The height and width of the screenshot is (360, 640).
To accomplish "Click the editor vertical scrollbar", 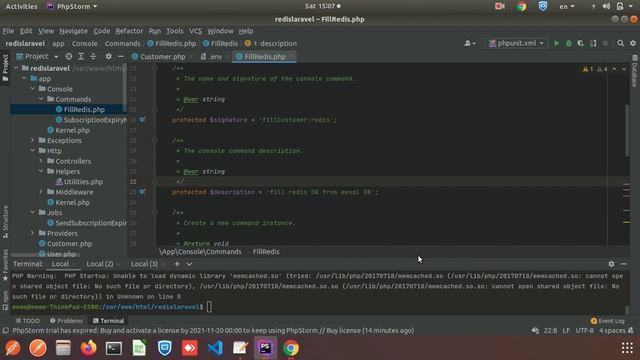I will pyautogui.click(x=627, y=131).
